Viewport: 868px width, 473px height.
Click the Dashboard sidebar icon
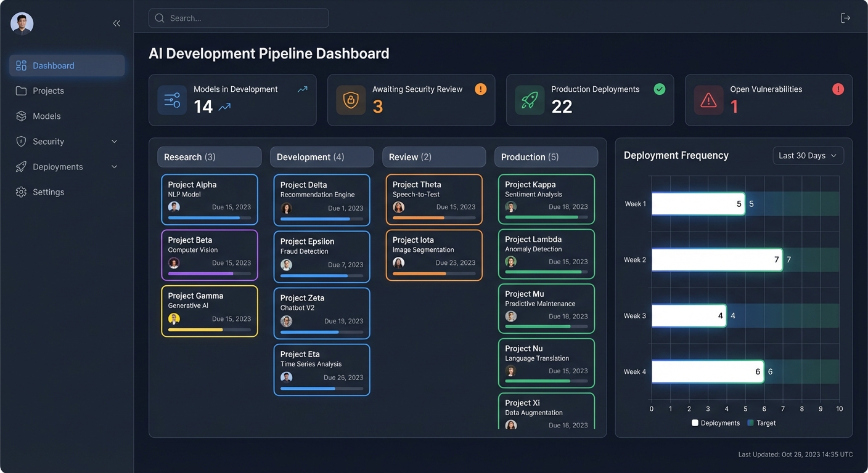click(22, 65)
